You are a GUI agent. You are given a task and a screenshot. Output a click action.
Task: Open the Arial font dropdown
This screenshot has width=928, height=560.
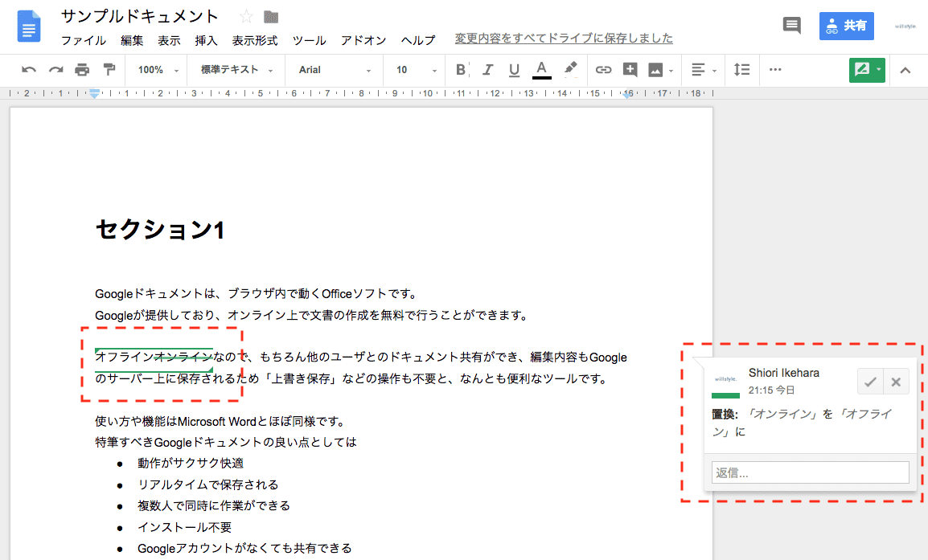click(x=335, y=70)
